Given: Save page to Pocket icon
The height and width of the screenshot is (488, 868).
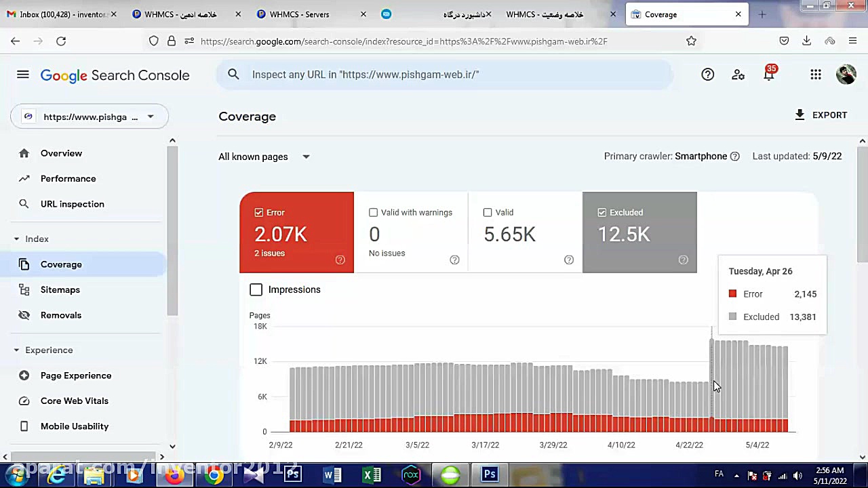Looking at the screenshot, I should 784,41.
